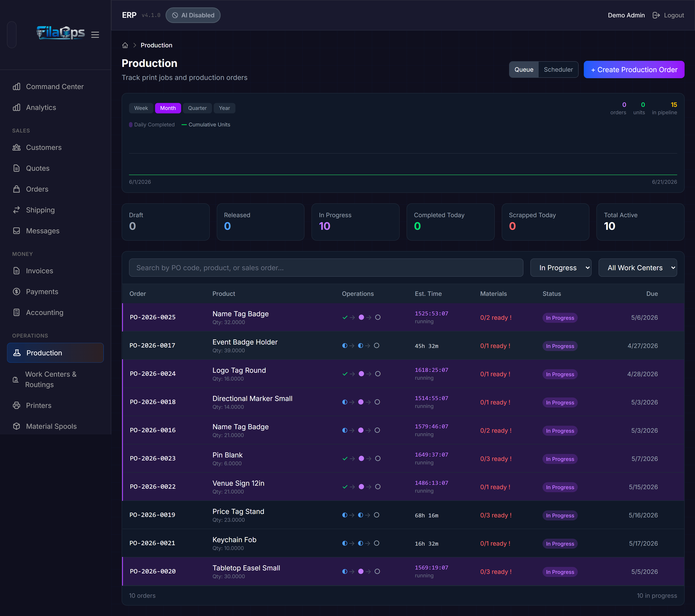Click completed checkmark operation for PO-2026-0025
This screenshot has width=695, height=616.
[x=345, y=317]
